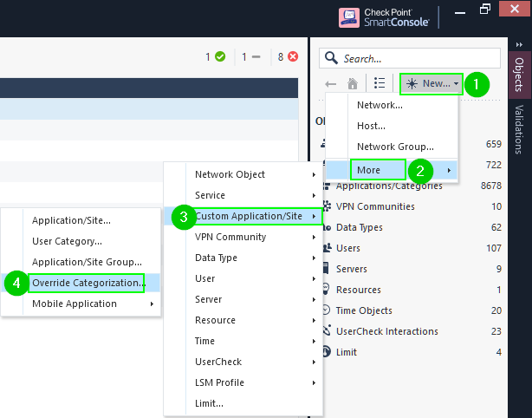
Task: Open the New dropdown button
Action: tap(431, 83)
